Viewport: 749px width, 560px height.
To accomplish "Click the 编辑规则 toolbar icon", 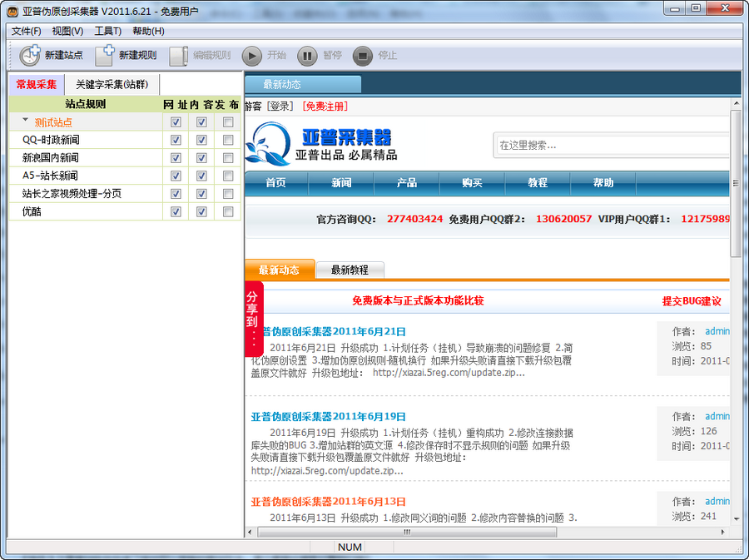I will [179, 56].
